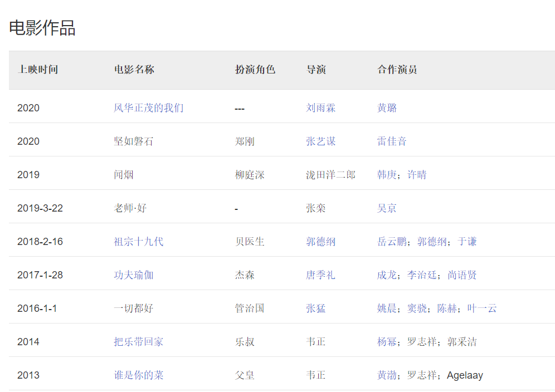
Task: Open actor link 尚语贤
Action: (x=463, y=275)
